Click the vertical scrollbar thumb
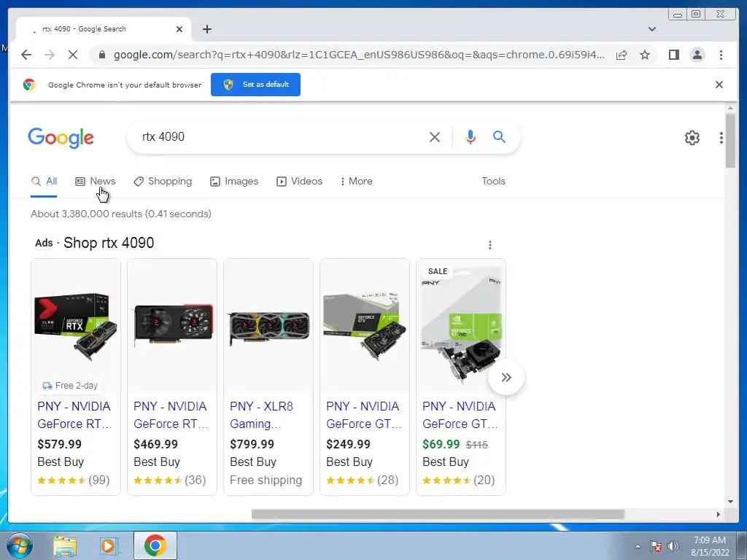This screenshot has height=560, width=747. click(x=730, y=141)
